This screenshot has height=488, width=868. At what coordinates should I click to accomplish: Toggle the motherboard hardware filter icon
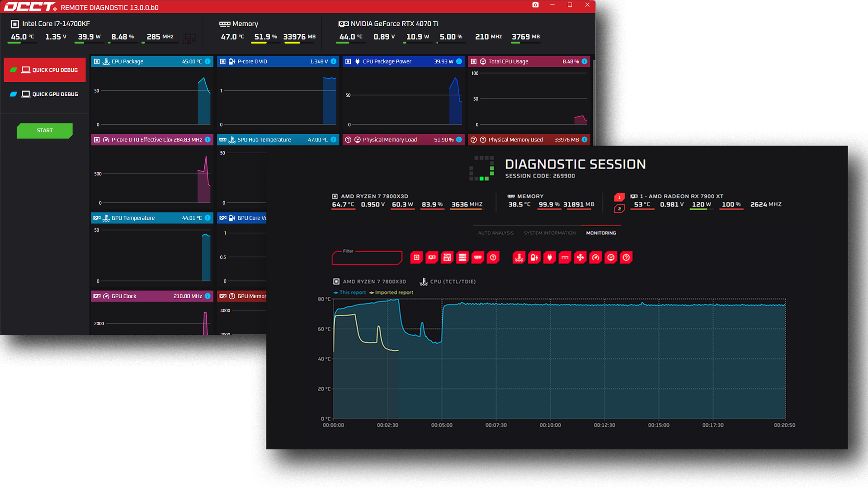447,258
